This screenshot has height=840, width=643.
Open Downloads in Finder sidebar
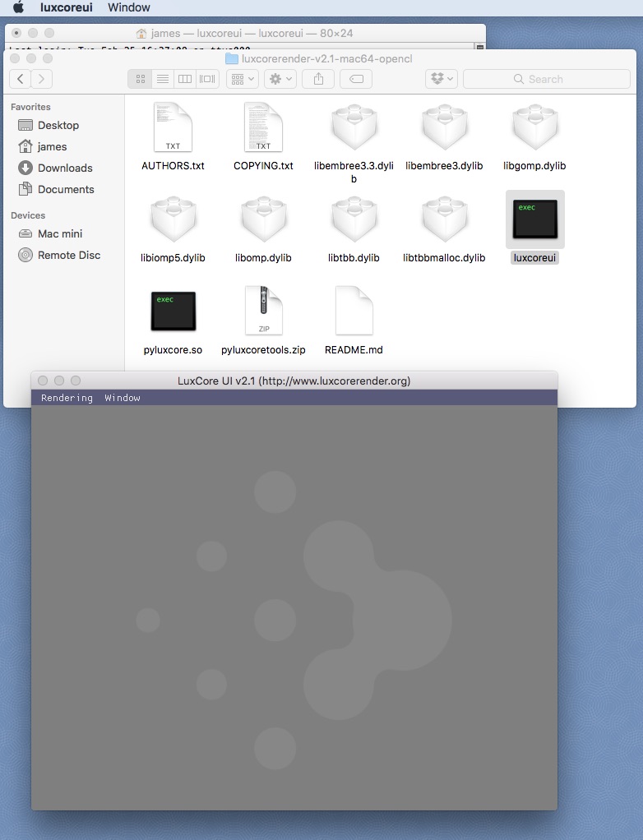(64, 168)
